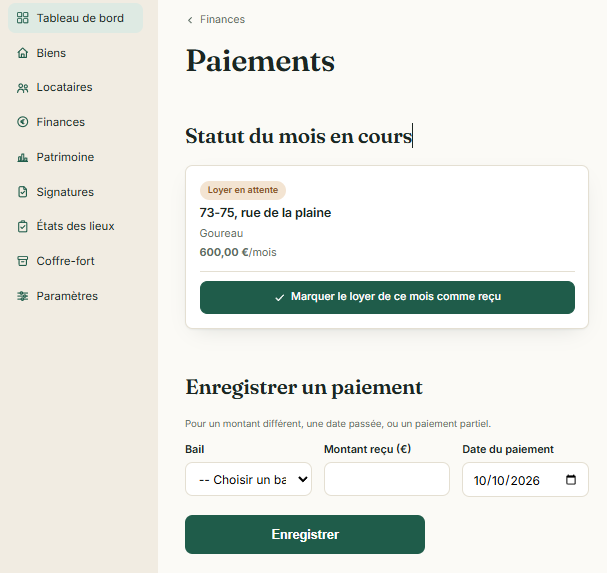This screenshot has width=607, height=573.
Task: Click the Date du paiement field
Action: coord(525,480)
